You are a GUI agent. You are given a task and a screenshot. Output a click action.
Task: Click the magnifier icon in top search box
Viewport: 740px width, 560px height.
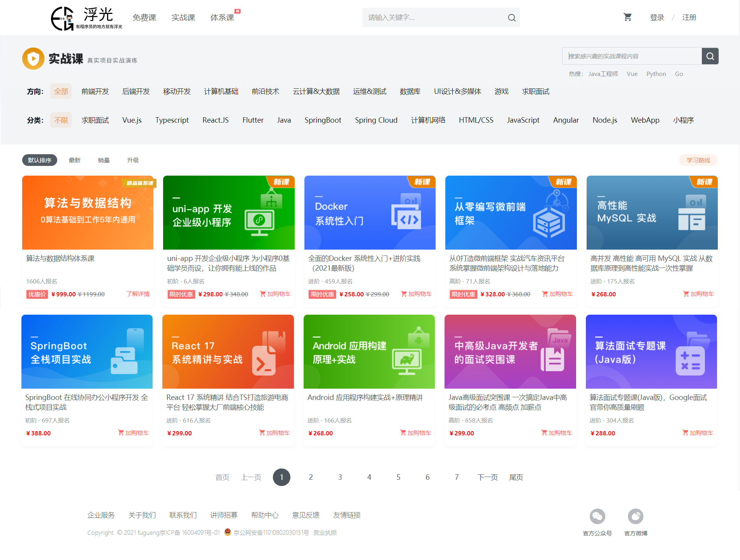pyautogui.click(x=511, y=18)
